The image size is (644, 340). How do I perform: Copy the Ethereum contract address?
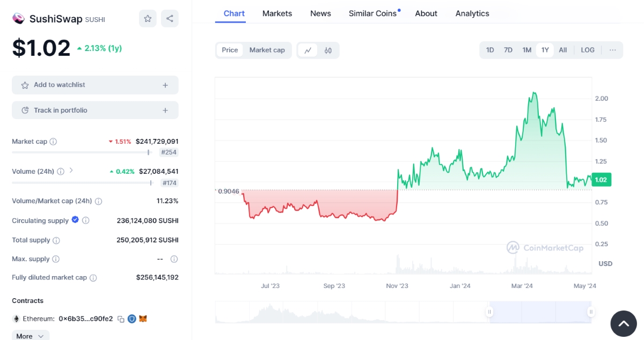click(121, 319)
